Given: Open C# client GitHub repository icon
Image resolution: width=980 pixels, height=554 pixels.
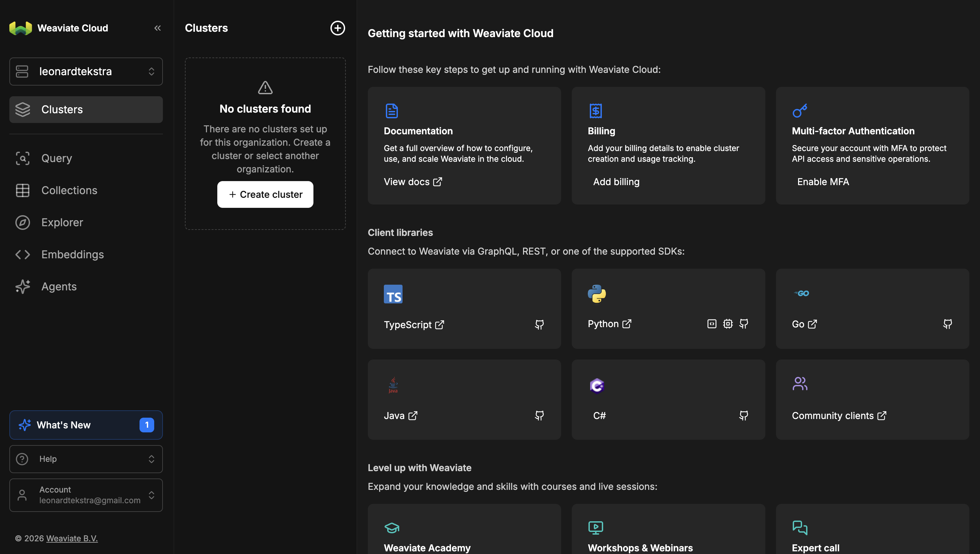Looking at the screenshot, I should tap(743, 415).
